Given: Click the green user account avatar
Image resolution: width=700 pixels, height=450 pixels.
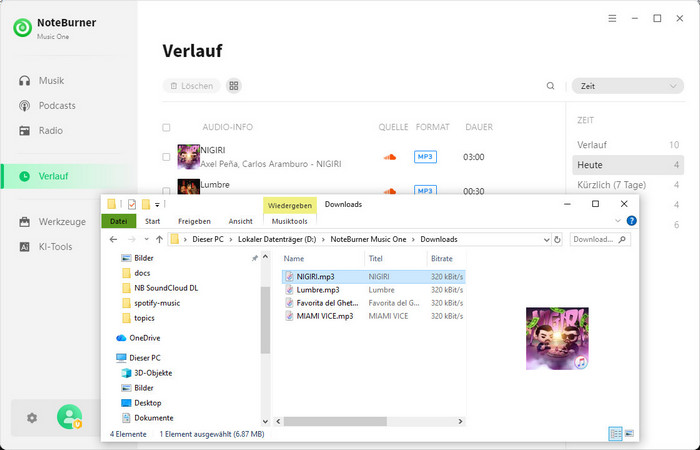Looking at the screenshot, I should pyautogui.click(x=69, y=417).
